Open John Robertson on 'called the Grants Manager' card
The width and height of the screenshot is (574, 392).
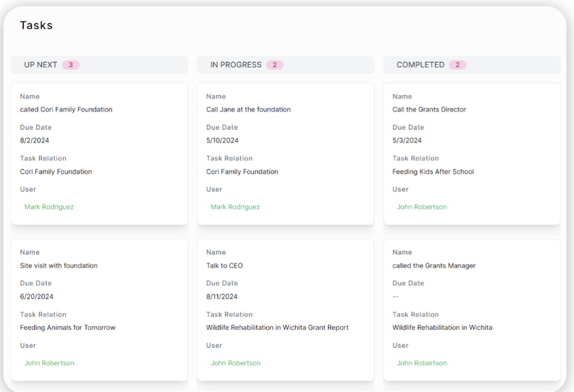tap(422, 363)
